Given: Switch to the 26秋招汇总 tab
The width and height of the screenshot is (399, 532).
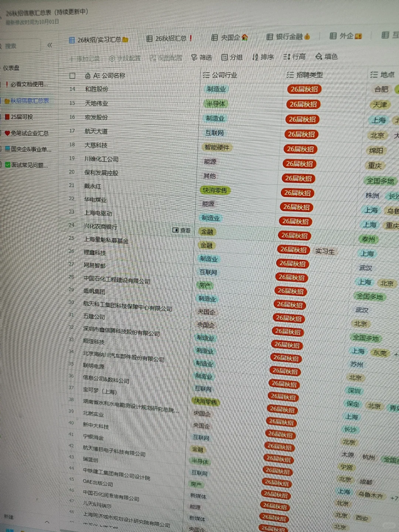Looking at the screenshot, I should tap(169, 38).
